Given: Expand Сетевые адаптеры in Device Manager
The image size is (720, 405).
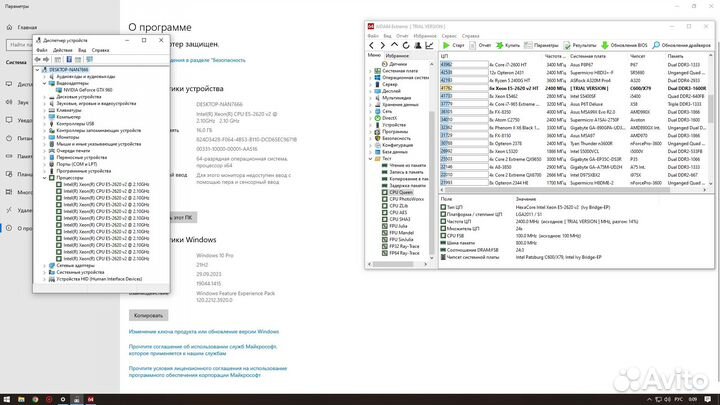Looking at the screenshot, I should tap(45, 265).
